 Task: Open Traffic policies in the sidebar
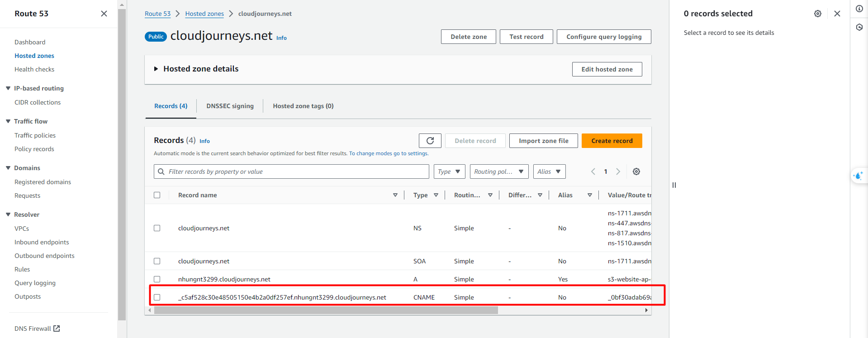35,135
